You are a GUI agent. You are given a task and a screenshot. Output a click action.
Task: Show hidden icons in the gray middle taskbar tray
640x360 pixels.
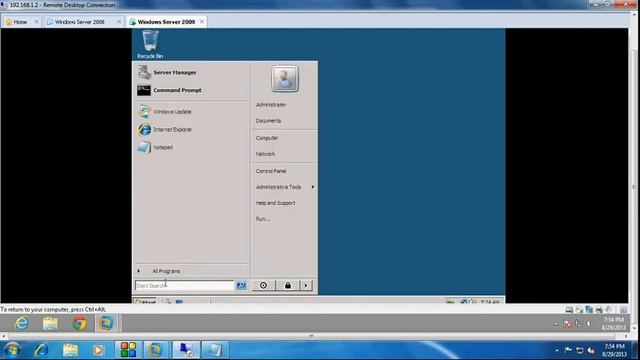click(x=556, y=324)
